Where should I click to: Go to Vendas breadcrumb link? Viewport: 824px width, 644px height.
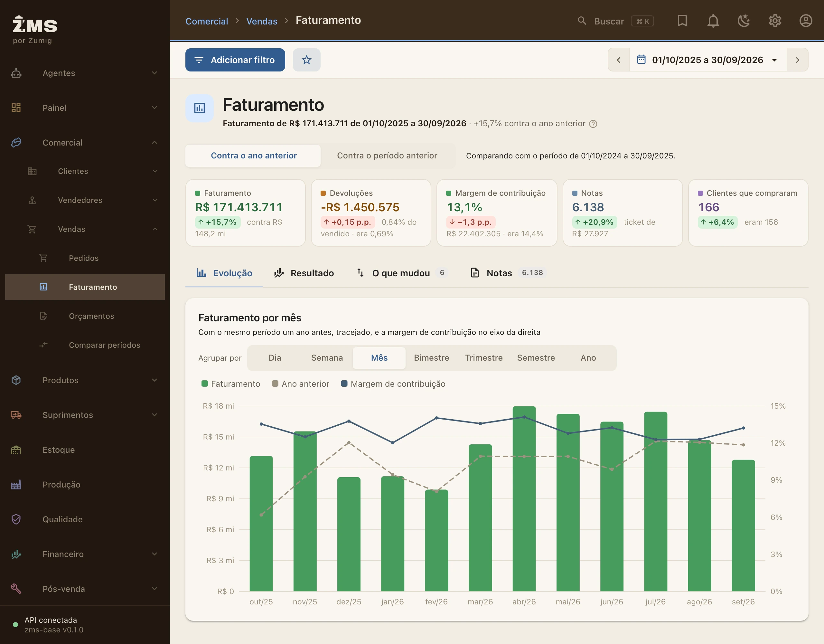tap(262, 21)
